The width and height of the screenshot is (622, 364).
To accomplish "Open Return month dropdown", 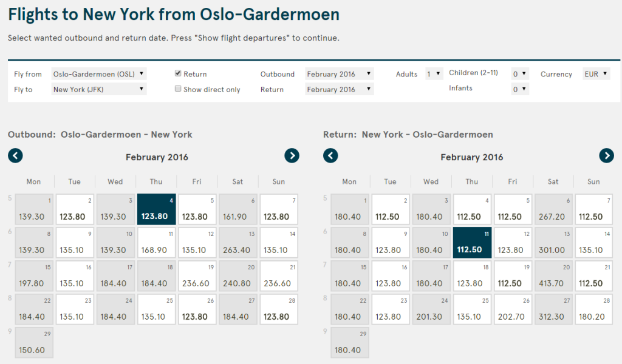I will pos(339,89).
